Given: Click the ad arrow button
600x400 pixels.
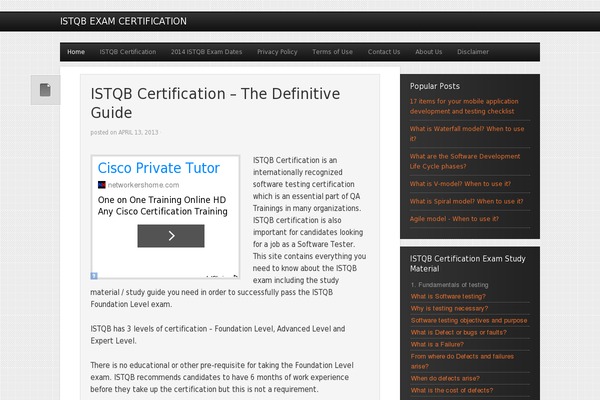Looking at the screenshot, I should click(171, 236).
